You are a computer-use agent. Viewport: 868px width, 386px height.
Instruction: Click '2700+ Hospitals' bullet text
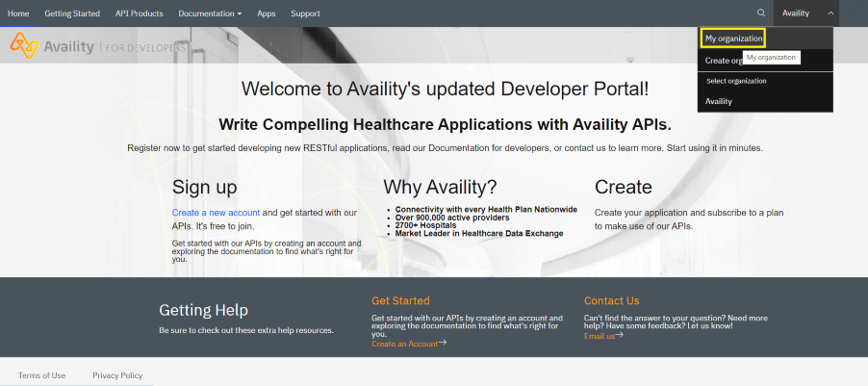pyautogui.click(x=425, y=225)
